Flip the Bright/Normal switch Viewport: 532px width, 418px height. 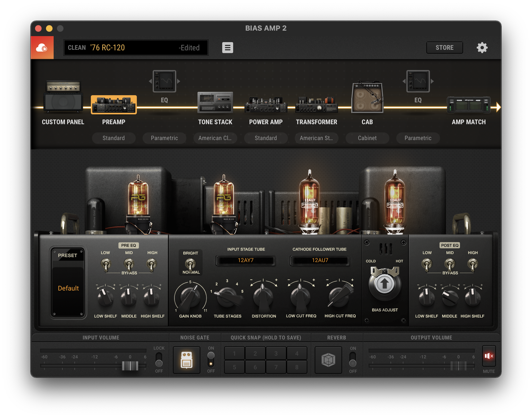(x=190, y=264)
